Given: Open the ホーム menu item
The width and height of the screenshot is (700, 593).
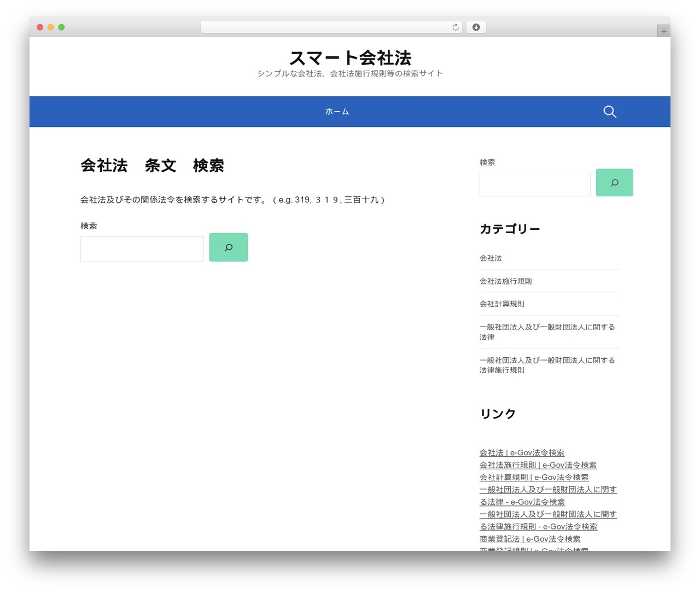Looking at the screenshot, I should coord(337,112).
